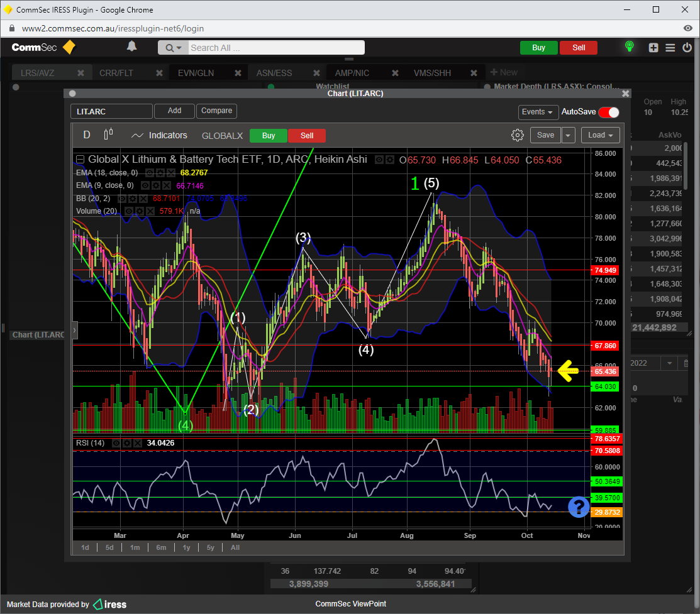Click the candlestick chart style icon

108,134
